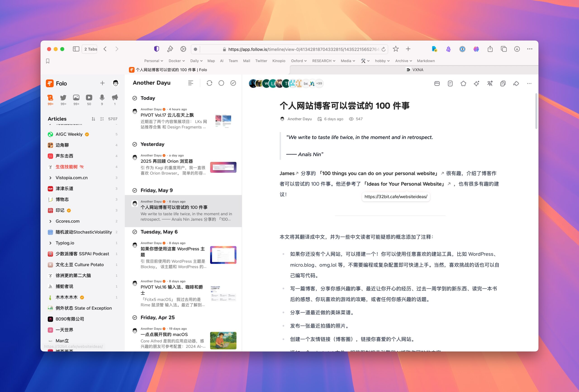Expand the Typlog.io feed folder

click(50, 243)
